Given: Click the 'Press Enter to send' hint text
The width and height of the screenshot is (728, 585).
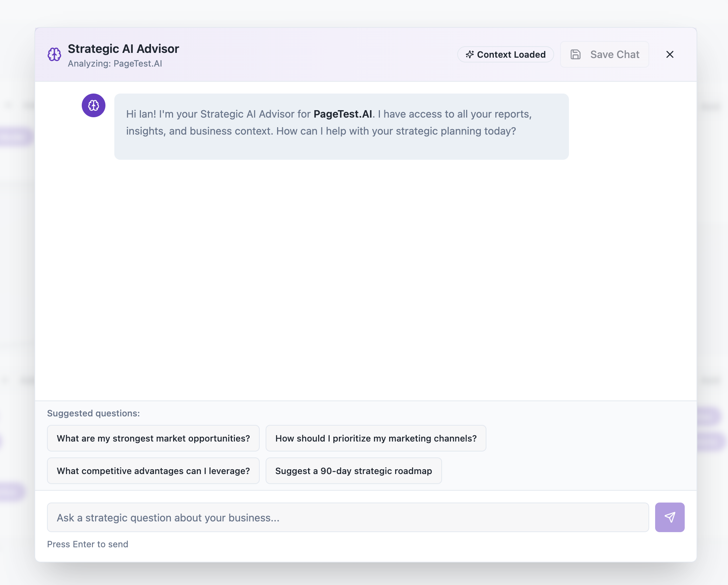Looking at the screenshot, I should point(87,544).
